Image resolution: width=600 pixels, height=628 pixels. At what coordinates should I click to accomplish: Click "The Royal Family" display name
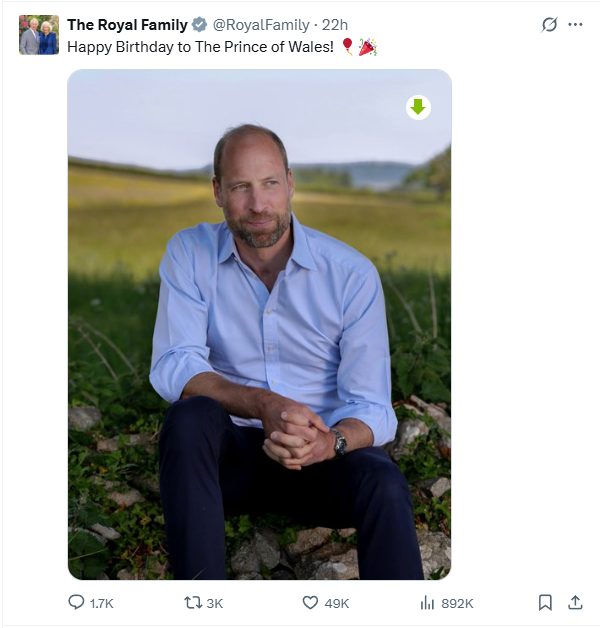(x=127, y=25)
